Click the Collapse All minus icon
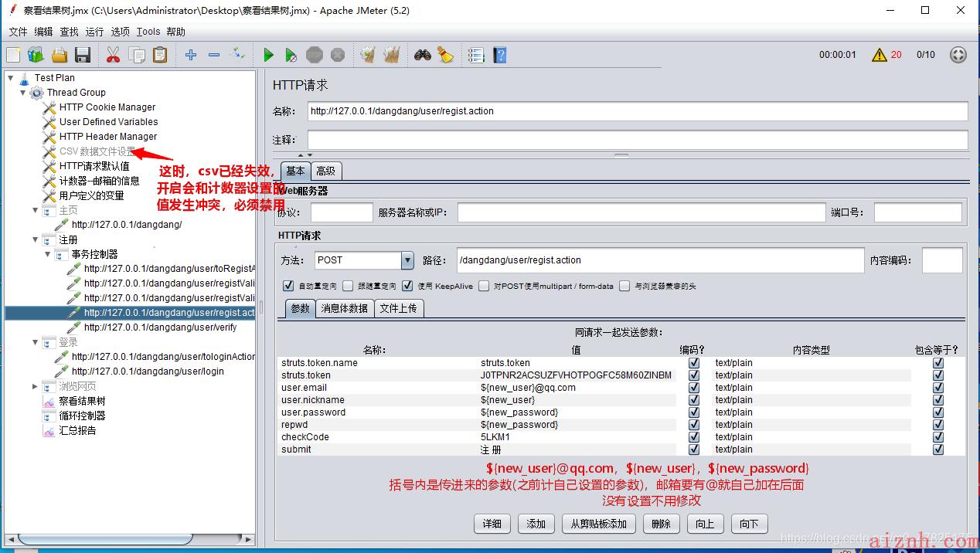The height and width of the screenshot is (553, 980). click(214, 55)
